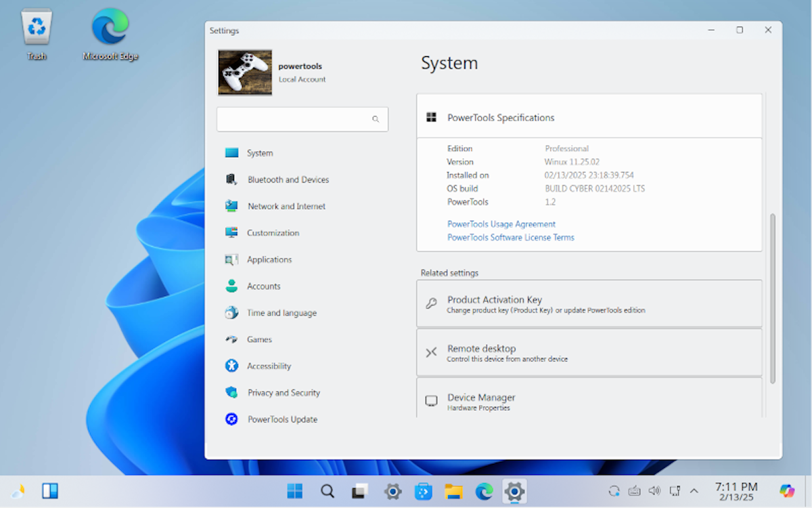This screenshot has width=812, height=508.
Task: Click the Games controller icon
Action: pos(232,339)
